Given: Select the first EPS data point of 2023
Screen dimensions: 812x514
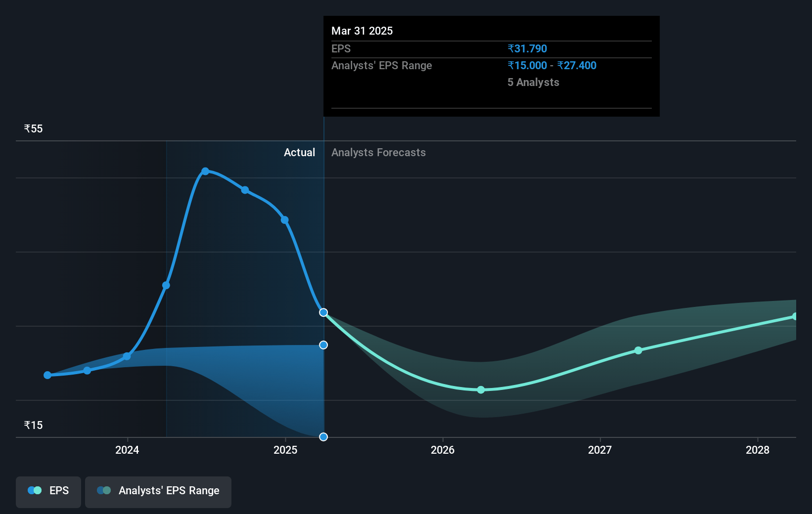Looking at the screenshot, I should pyautogui.click(x=47, y=375).
